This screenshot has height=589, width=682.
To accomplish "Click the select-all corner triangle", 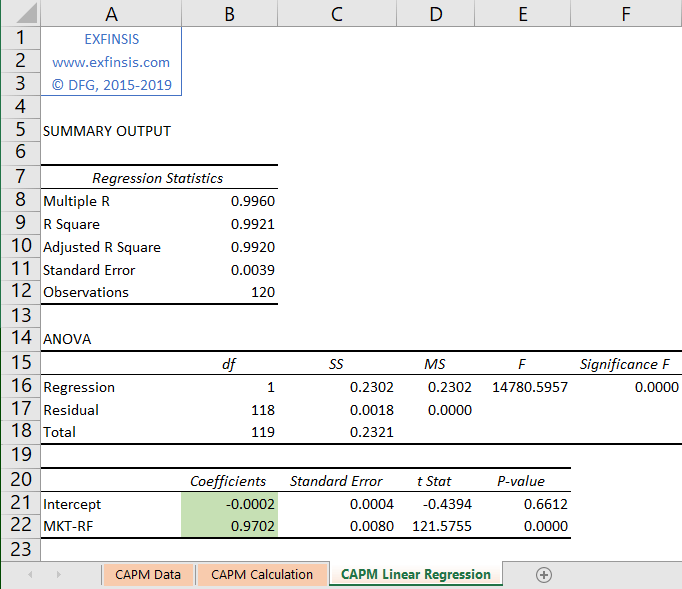I will pos(27,13).
